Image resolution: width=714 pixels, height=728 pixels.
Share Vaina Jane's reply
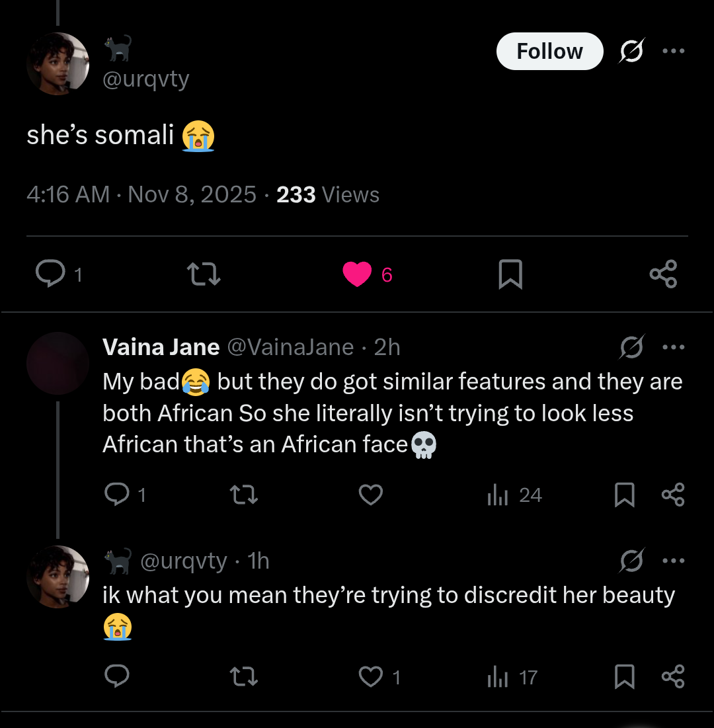point(673,495)
